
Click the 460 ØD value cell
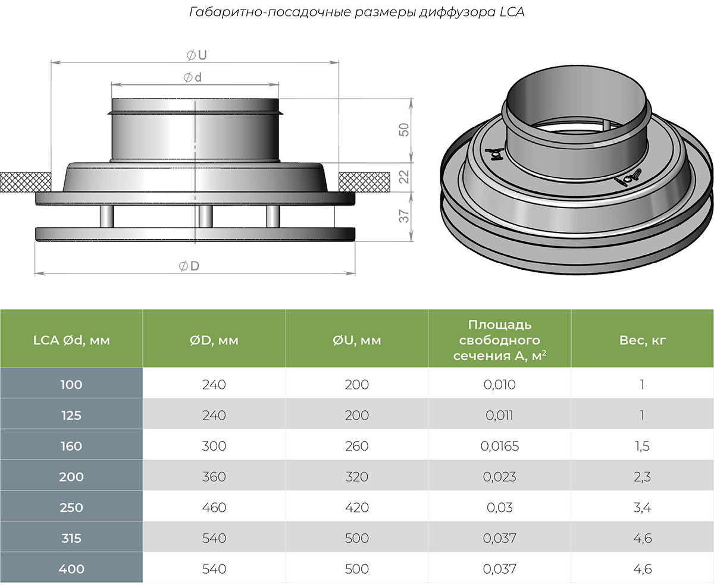pyautogui.click(x=214, y=508)
